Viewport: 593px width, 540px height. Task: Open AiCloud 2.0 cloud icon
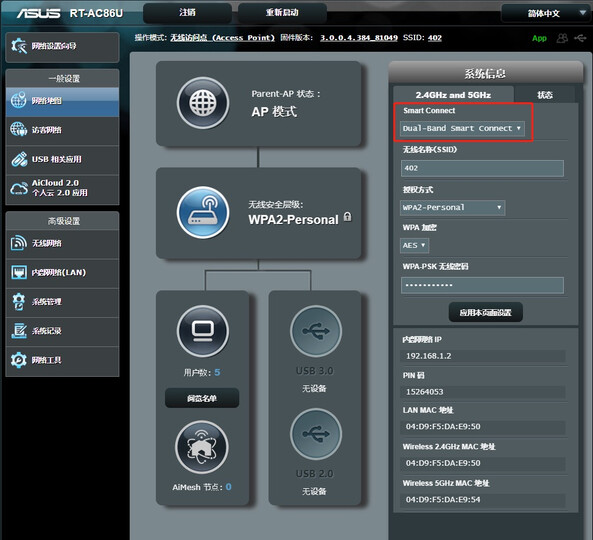[x=19, y=188]
